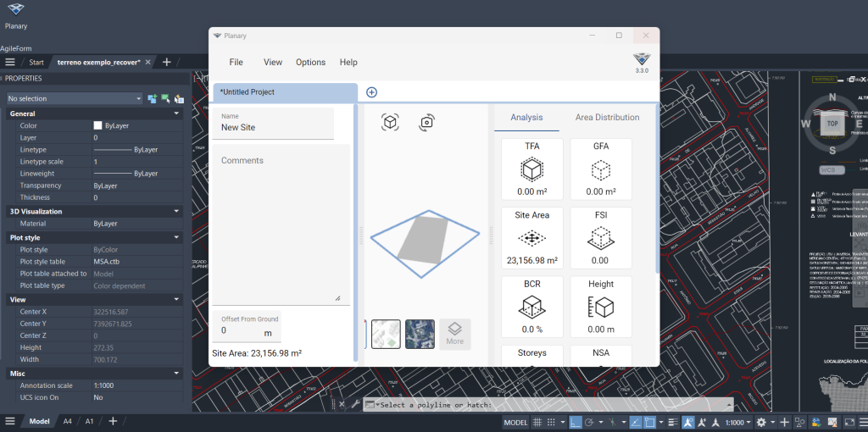Click the Planary ribbon icon in AutoCAD

coord(16,9)
